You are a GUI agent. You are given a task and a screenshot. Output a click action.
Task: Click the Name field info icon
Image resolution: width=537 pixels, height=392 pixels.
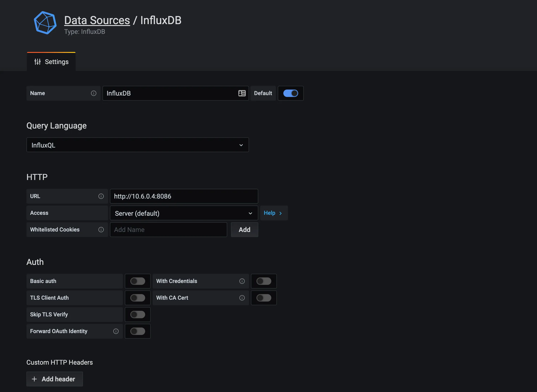tap(93, 93)
